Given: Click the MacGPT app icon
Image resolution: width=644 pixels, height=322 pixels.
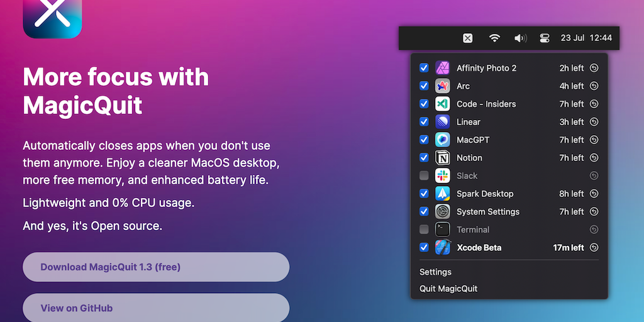Looking at the screenshot, I should 442,140.
